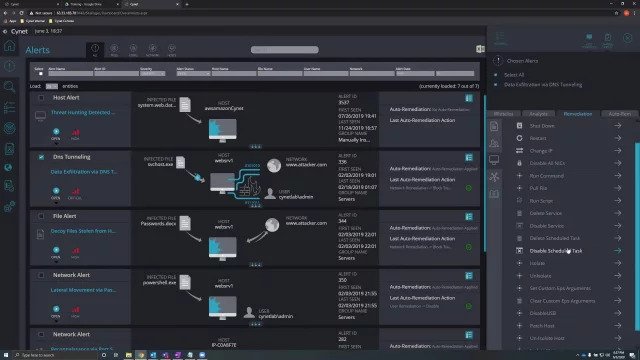The width and height of the screenshot is (640, 360).
Task: Click the Shut Down remediation action
Action: [x=568, y=126]
